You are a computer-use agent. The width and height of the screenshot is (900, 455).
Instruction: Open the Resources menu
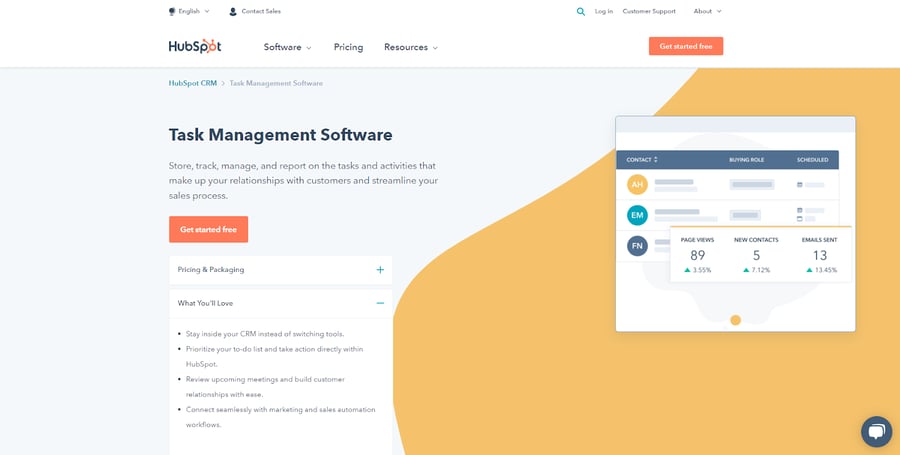[411, 47]
